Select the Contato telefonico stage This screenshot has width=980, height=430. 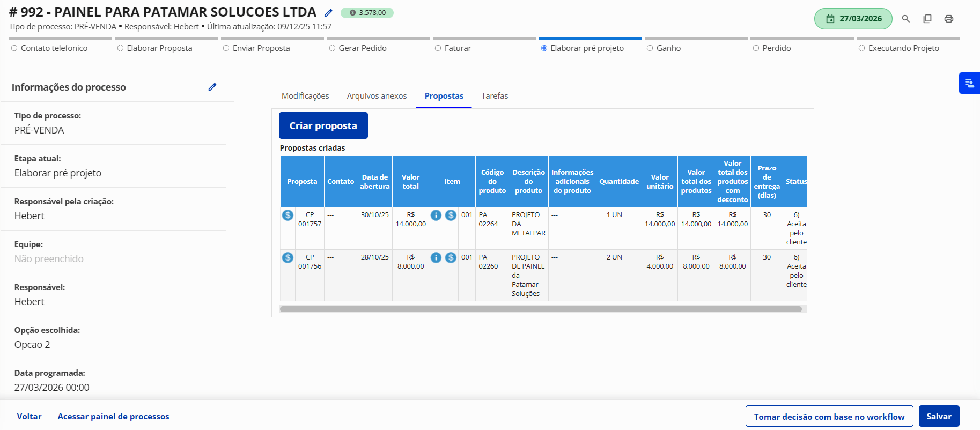pos(54,48)
